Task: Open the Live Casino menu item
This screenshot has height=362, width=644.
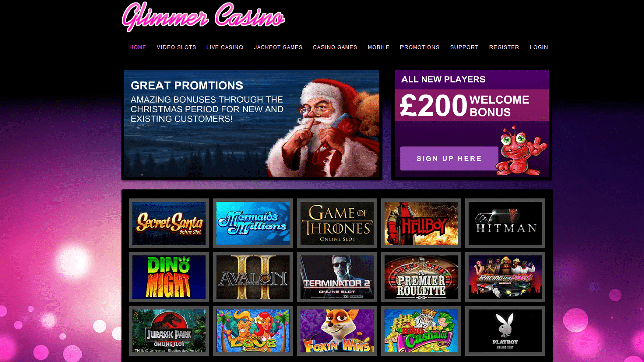Action: (x=225, y=47)
